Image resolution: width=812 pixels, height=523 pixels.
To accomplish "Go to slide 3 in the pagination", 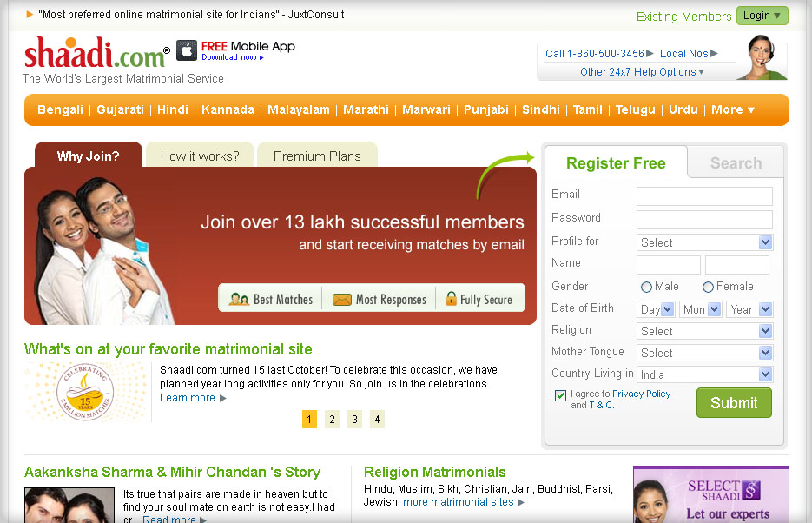I will tap(354, 420).
